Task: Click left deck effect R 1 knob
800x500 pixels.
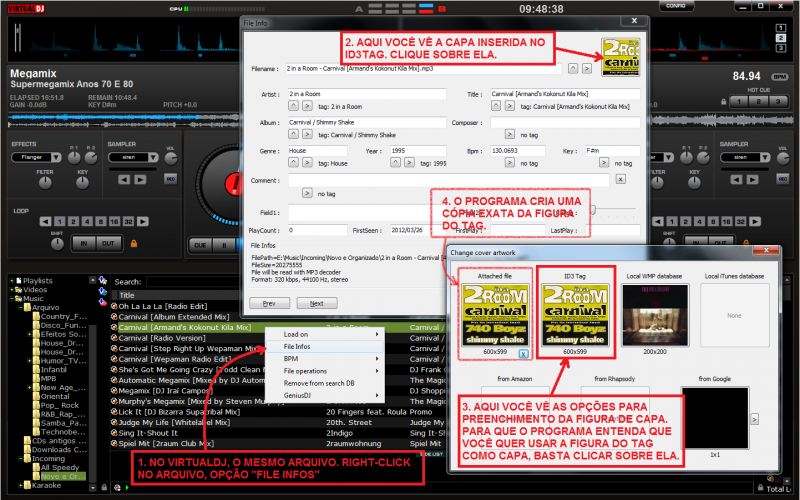Action: [74, 158]
